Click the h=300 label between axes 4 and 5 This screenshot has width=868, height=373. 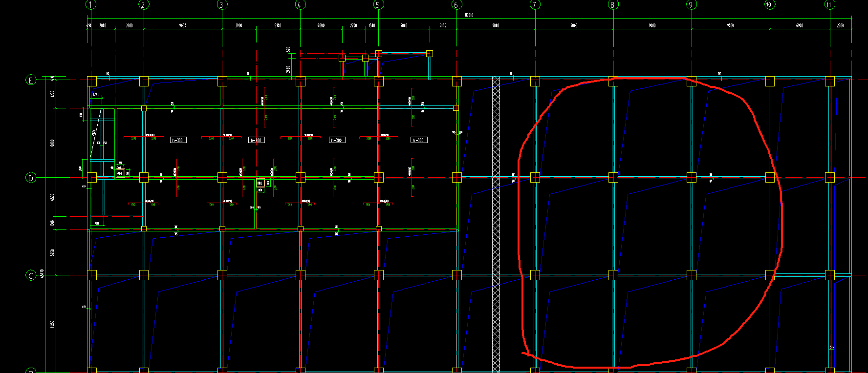click(x=337, y=140)
